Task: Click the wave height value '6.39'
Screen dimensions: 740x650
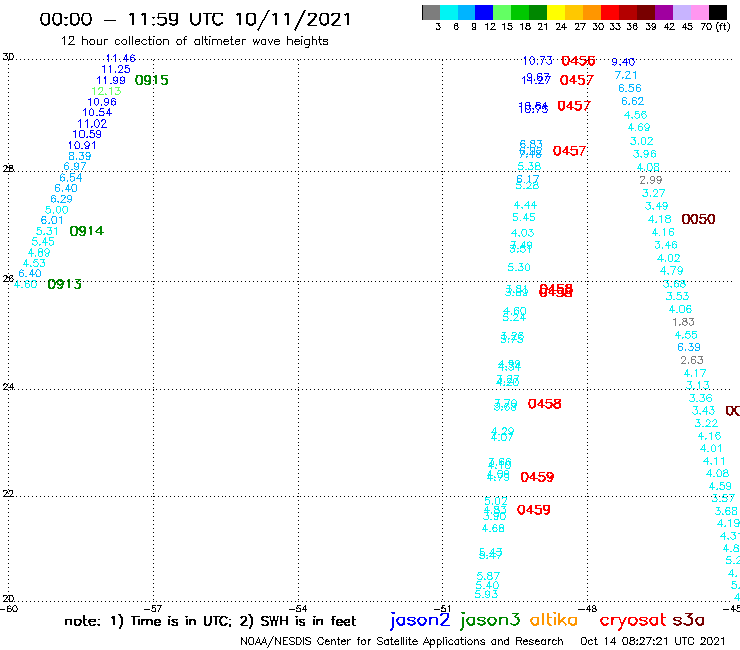Action: point(689,347)
